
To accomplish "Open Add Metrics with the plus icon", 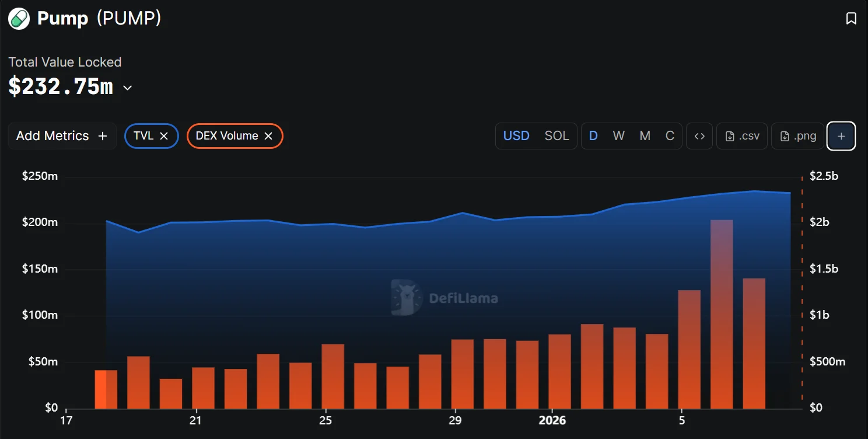I will [102, 135].
